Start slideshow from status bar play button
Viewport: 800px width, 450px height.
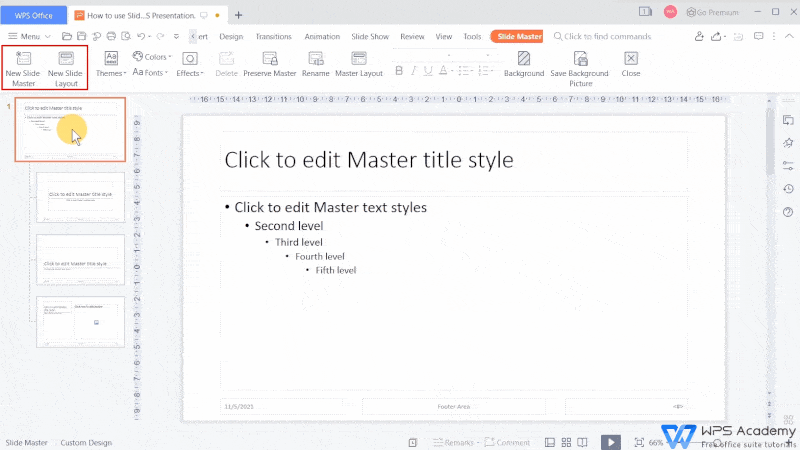tap(610, 442)
